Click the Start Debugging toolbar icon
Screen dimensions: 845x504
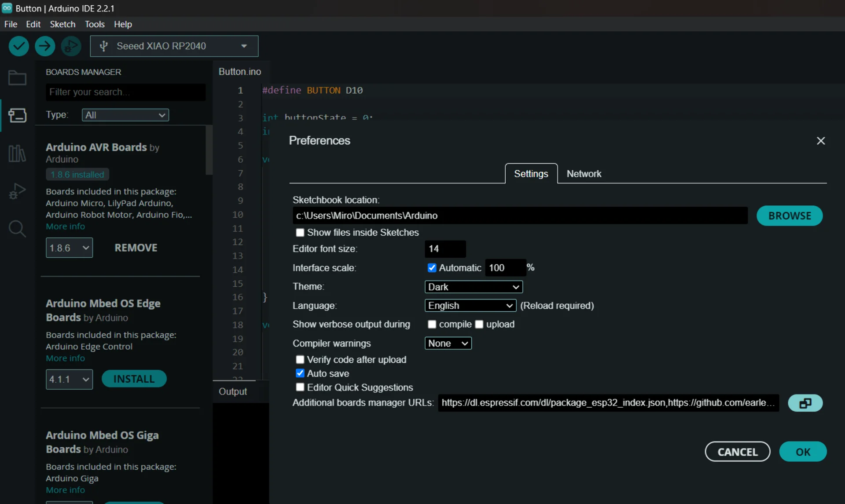pyautogui.click(x=71, y=46)
